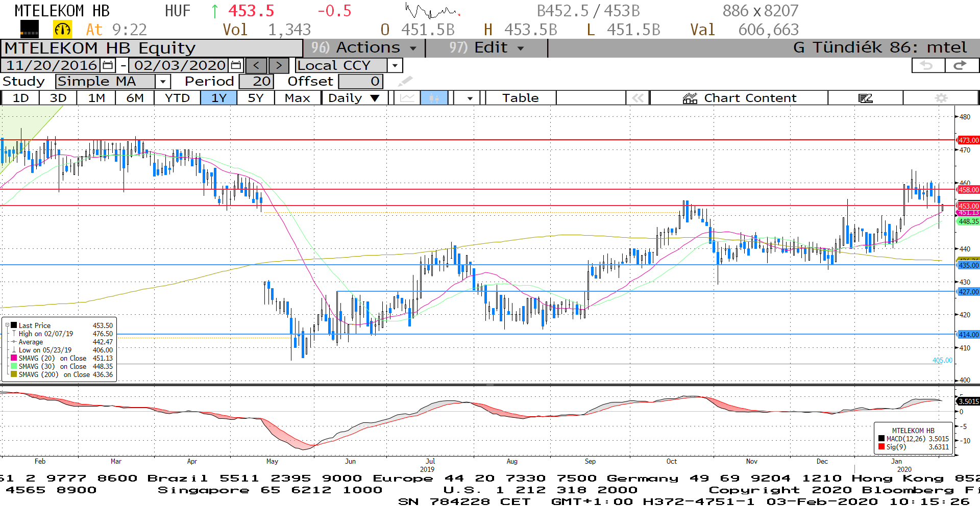Click the Offset value field

tap(360, 81)
